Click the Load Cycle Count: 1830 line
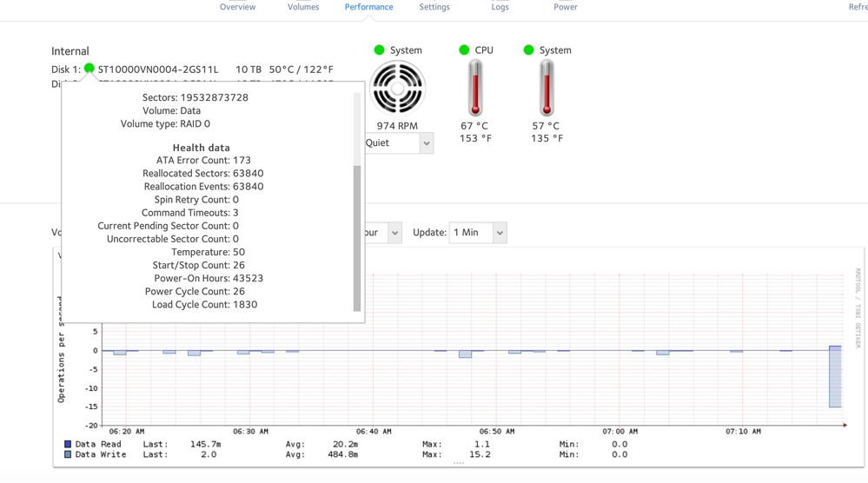 pyautogui.click(x=204, y=304)
